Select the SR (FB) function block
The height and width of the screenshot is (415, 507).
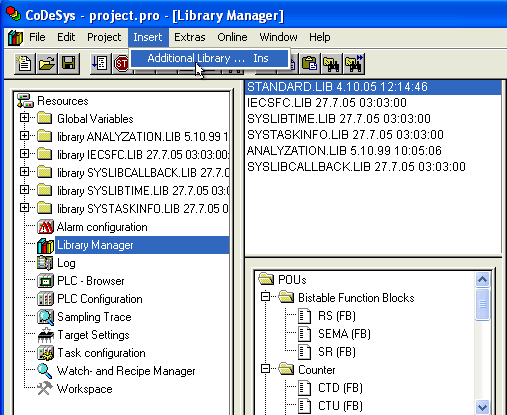[337, 352]
